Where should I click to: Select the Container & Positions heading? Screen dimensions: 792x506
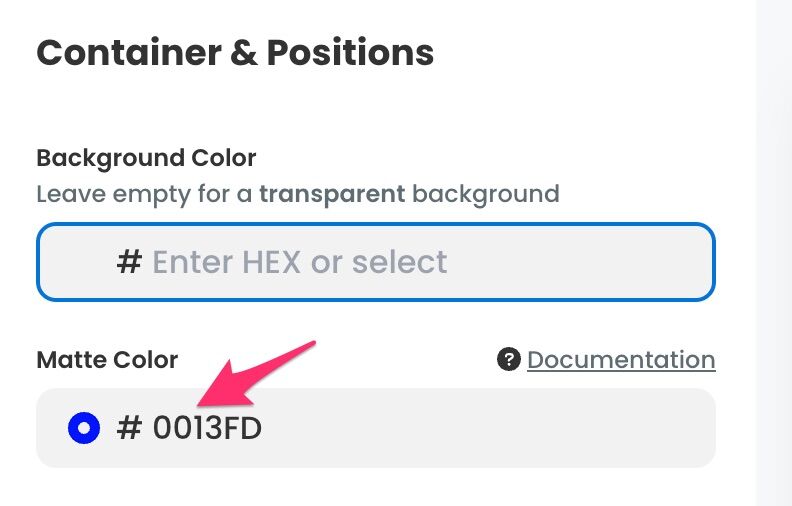[235, 53]
